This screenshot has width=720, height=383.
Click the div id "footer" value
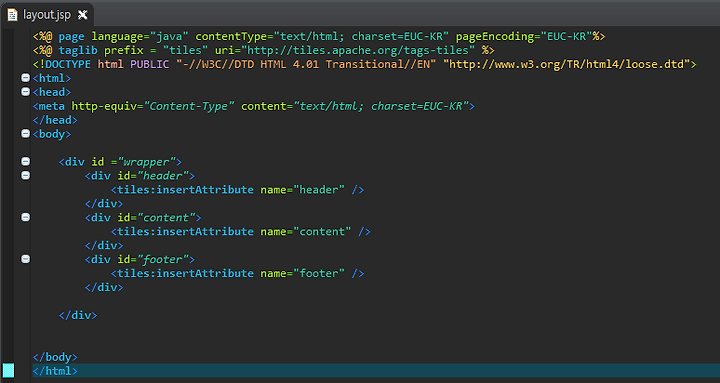(x=163, y=259)
